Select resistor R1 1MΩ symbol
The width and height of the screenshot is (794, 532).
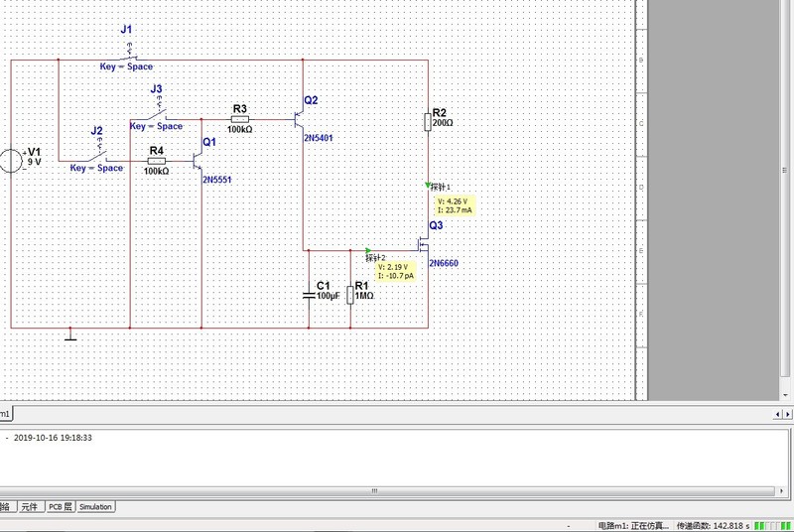pos(349,295)
